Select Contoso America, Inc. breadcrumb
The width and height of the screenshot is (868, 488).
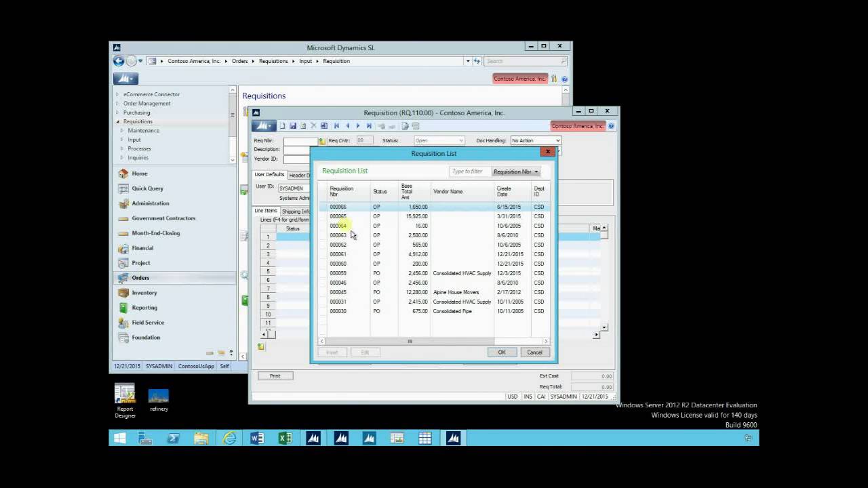pyautogui.click(x=194, y=61)
